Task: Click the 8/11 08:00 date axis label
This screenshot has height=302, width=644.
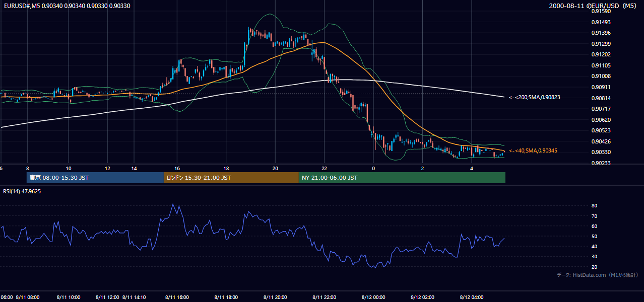Action: coord(27,297)
